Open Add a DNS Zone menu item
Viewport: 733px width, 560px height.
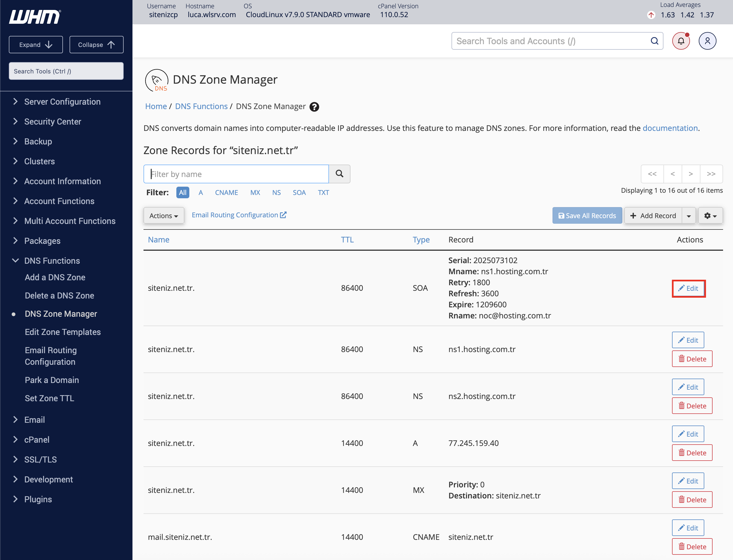point(55,277)
